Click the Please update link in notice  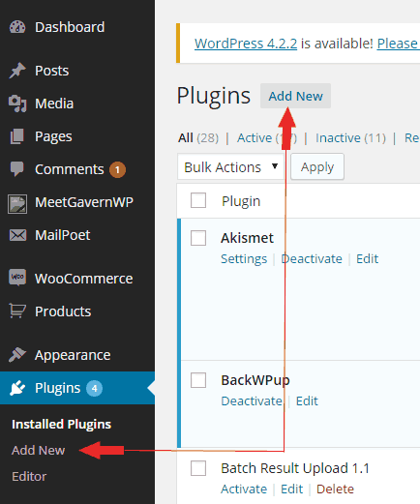[399, 44]
